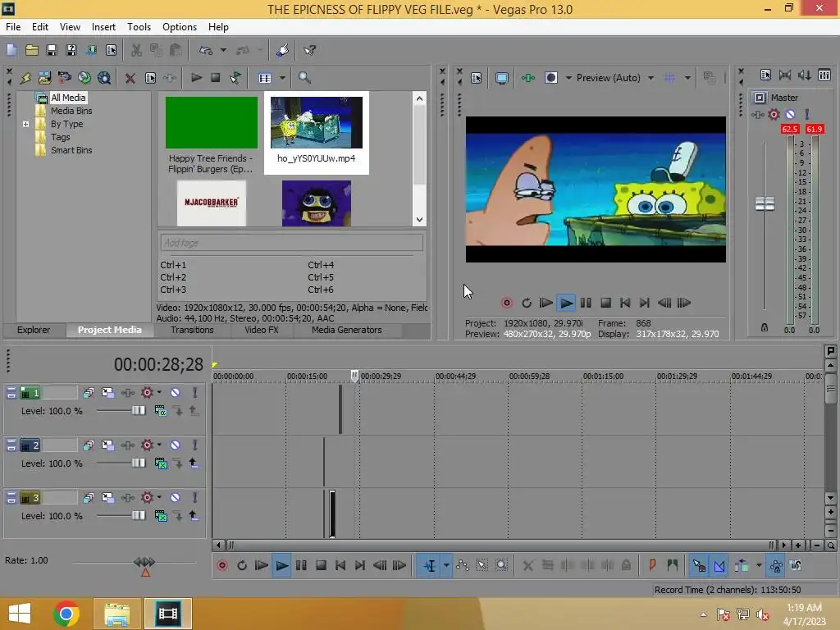
Task: Open Google Chrome from the taskbar
Action: pyautogui.click(x=66, y=614)
